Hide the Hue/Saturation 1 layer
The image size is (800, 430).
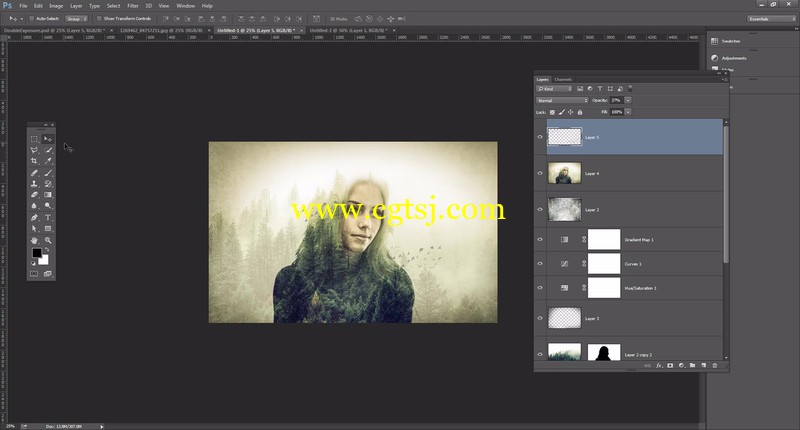pos(540,288)
